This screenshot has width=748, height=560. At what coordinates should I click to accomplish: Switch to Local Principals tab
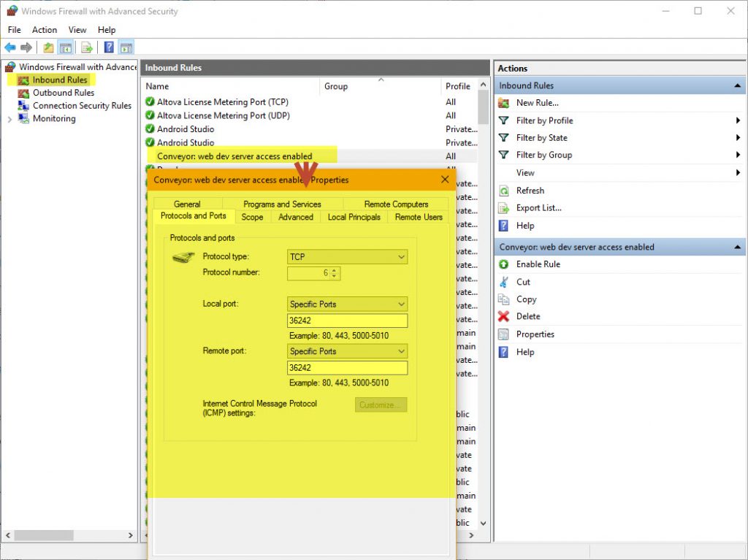(x=354, y=217)
